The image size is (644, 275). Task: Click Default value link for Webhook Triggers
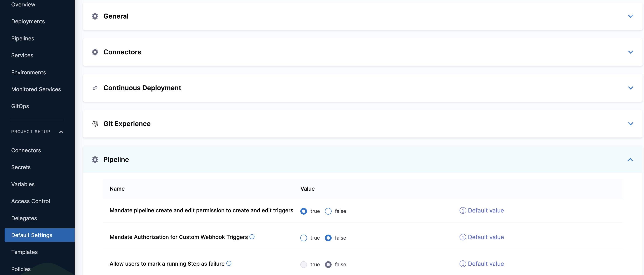[485, 237]
